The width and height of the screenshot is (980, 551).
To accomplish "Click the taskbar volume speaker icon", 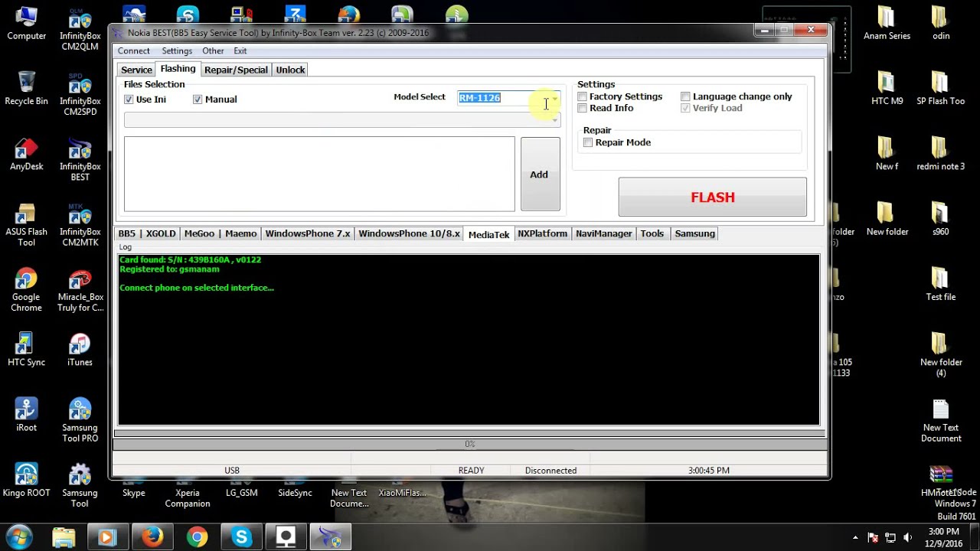I will tap(907, 537).
